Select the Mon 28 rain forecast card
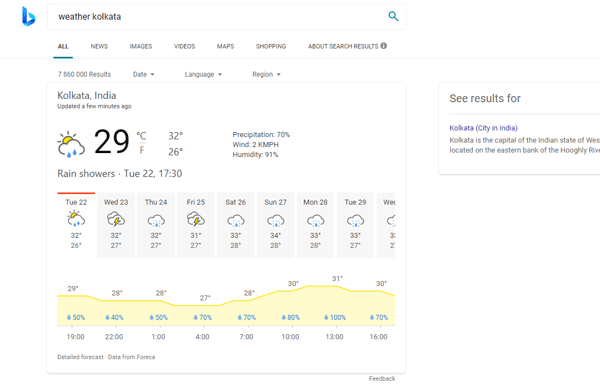The image size is (600, 386). tap(315, 225)
